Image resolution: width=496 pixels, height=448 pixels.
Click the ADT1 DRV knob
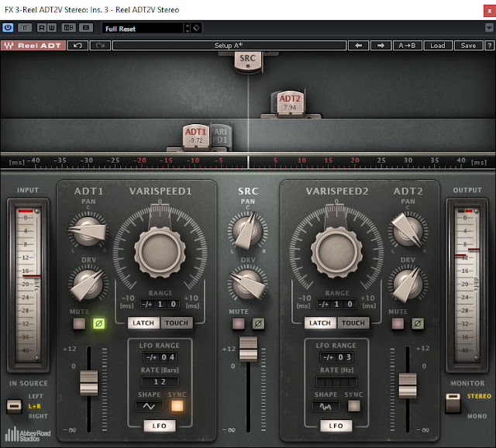click(88, 284)
